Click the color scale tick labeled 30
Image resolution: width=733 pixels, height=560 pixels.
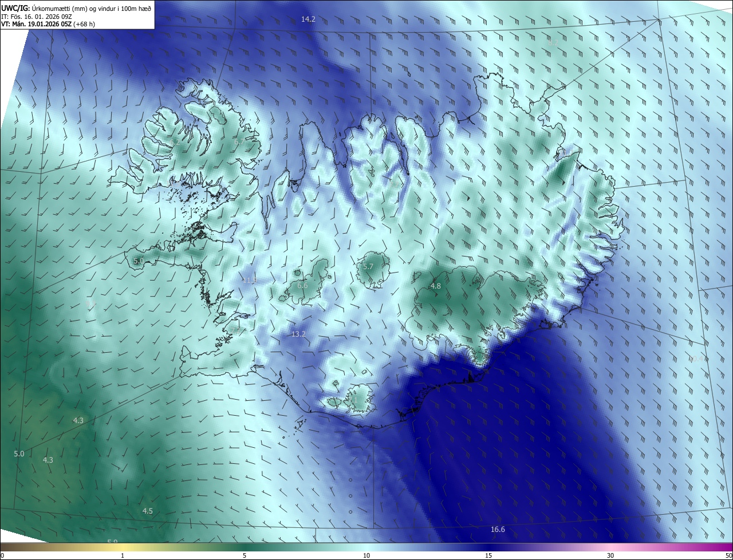(x=610, y=555)
